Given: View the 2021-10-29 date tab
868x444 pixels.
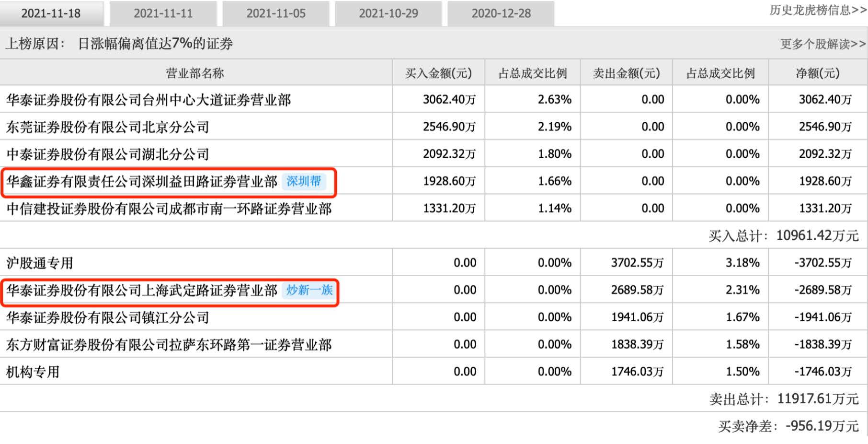Looking at the screenshot, I should point(388,13).
